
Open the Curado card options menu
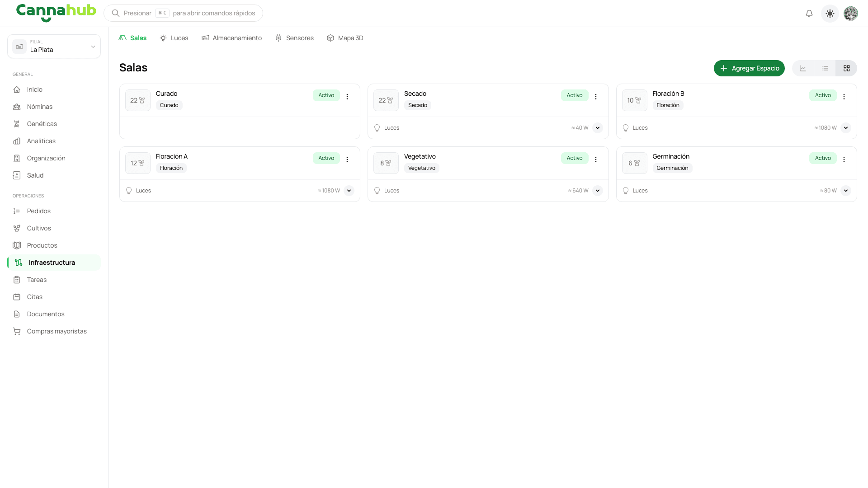pos(347,97)
